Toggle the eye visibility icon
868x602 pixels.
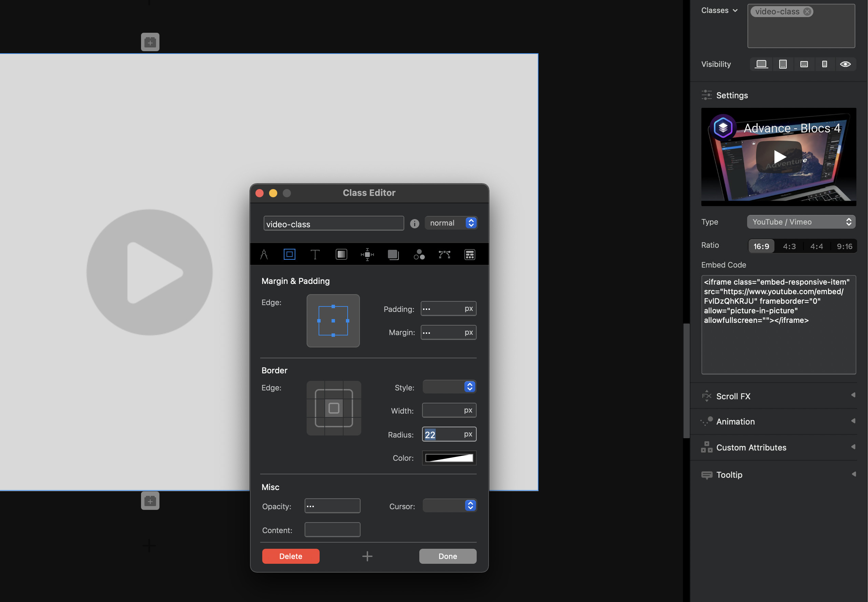click(845, 64)
